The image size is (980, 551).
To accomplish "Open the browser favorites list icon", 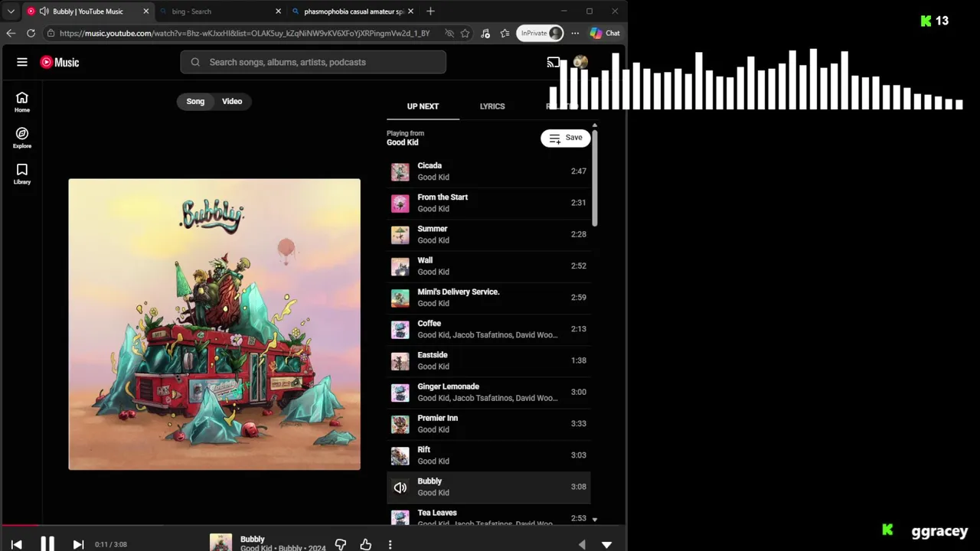I will coord(505,33).
